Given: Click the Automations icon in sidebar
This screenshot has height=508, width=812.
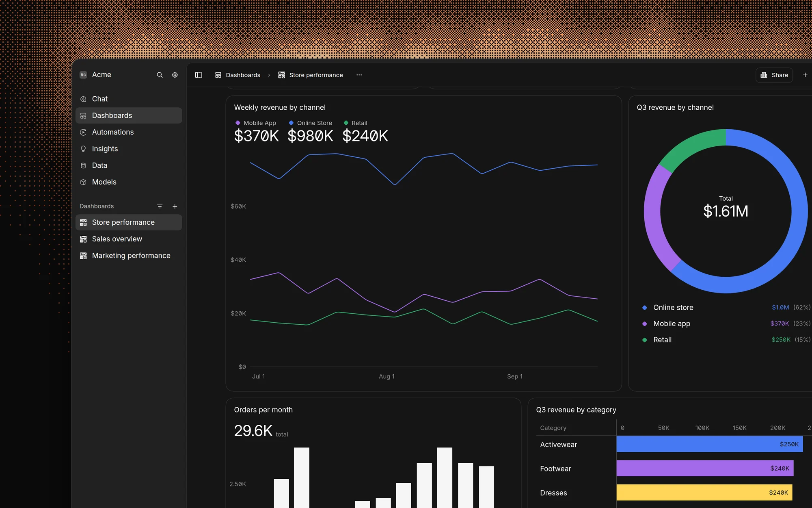Looking at the screenshot, I should 83,132.
